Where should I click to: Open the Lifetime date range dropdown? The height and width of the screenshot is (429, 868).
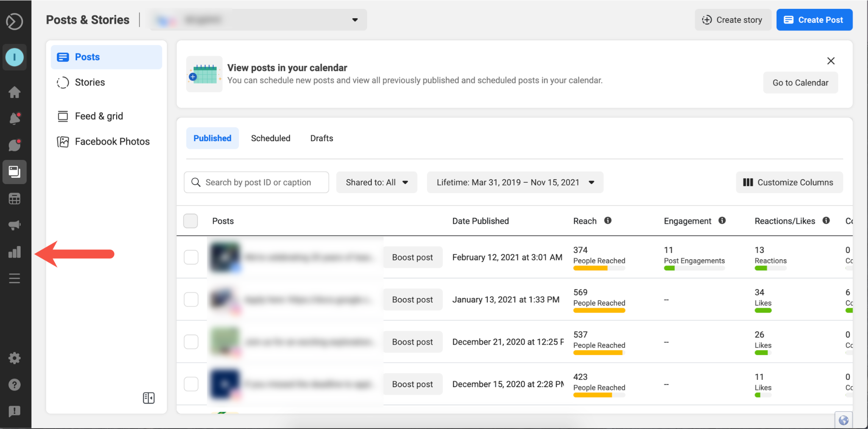515,183
